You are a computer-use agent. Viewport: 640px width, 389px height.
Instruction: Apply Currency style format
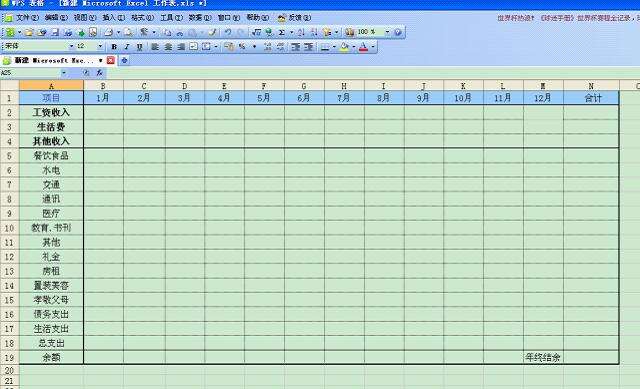tap(229, 47)
